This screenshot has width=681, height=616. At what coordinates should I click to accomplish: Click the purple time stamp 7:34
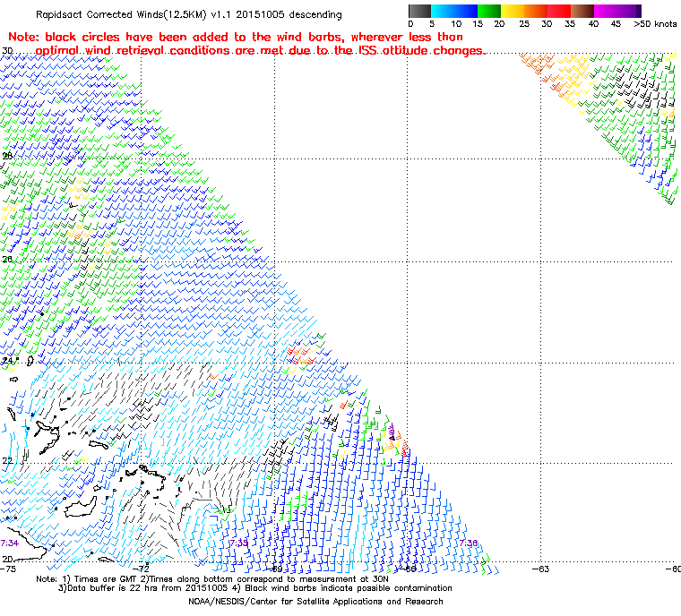(10, 543)
